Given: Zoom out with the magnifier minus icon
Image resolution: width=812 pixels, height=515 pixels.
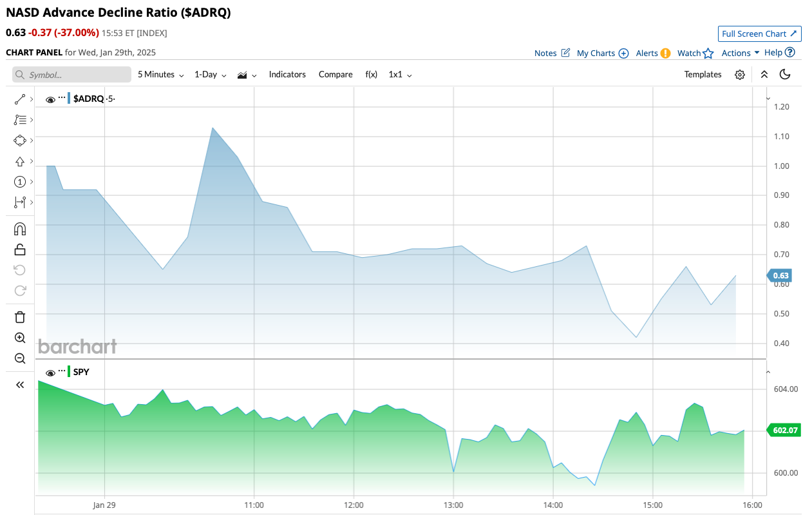Looking at the screenshot, I should point(20,358).
